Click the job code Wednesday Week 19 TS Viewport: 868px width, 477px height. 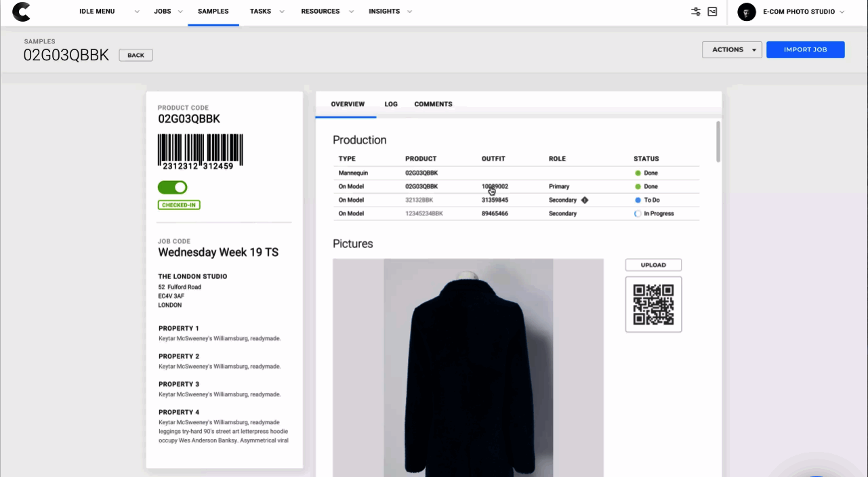tap(218, 252)
